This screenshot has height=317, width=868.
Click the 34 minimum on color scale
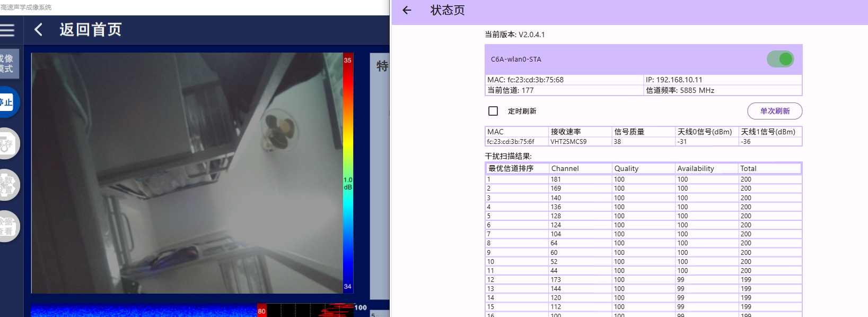click(348, 286)
